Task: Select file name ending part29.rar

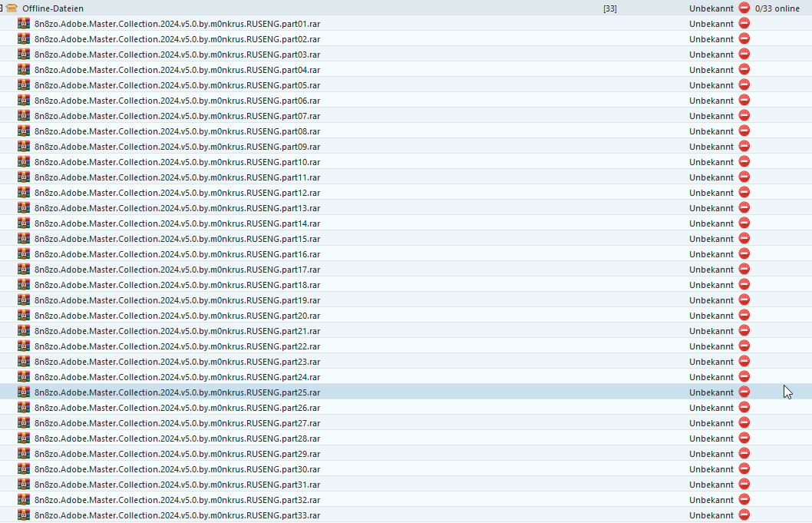Action: pyautogui.click(x=177, y=454)
